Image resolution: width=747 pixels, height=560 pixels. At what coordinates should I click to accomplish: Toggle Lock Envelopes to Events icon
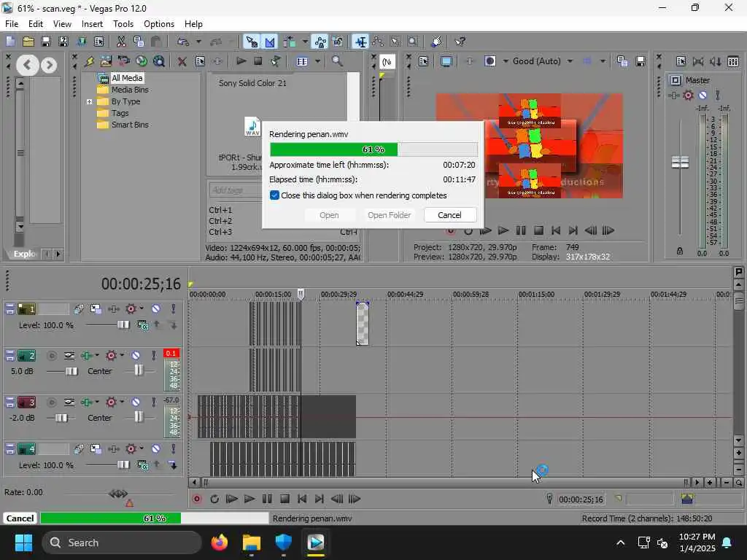321,42
